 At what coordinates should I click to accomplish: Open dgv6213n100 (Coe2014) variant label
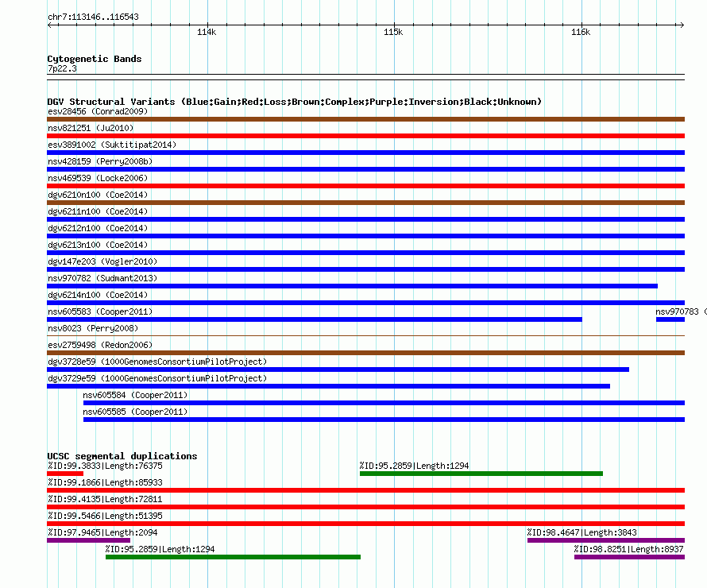click(x=98, y=245)
